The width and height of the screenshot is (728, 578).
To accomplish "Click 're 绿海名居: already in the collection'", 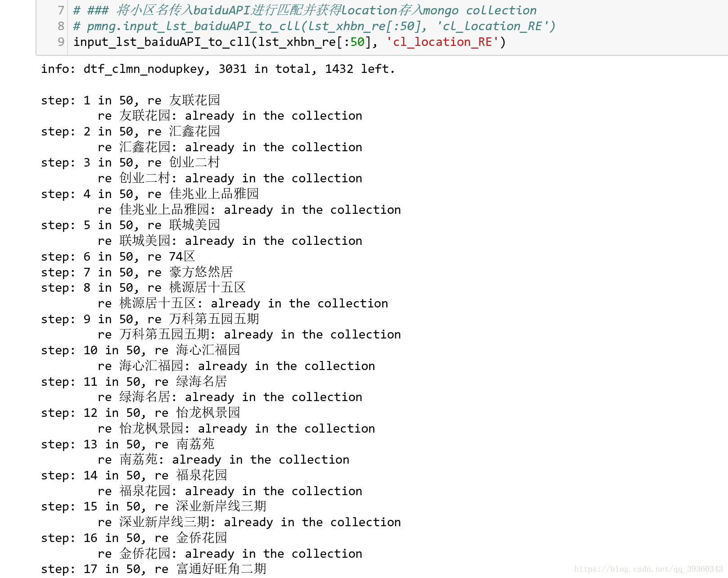I will 230,397.
